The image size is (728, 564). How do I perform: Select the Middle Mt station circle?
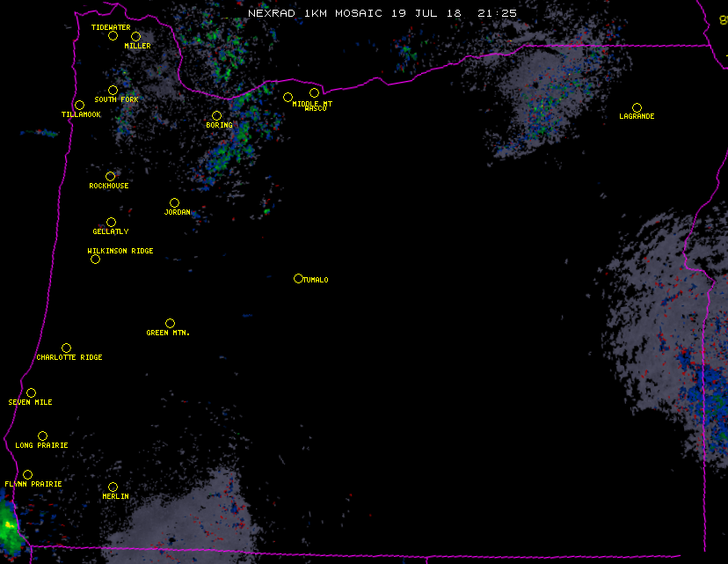click(288, 98)
